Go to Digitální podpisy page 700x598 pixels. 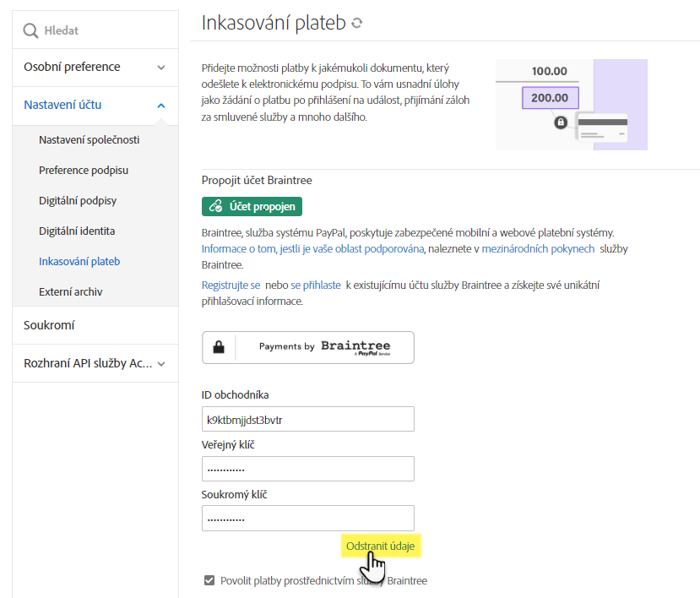coord(78,200)
